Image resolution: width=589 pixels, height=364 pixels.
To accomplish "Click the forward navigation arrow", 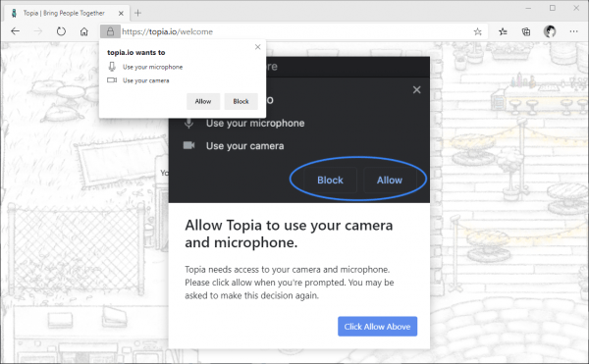I will [x=38, y=31].
